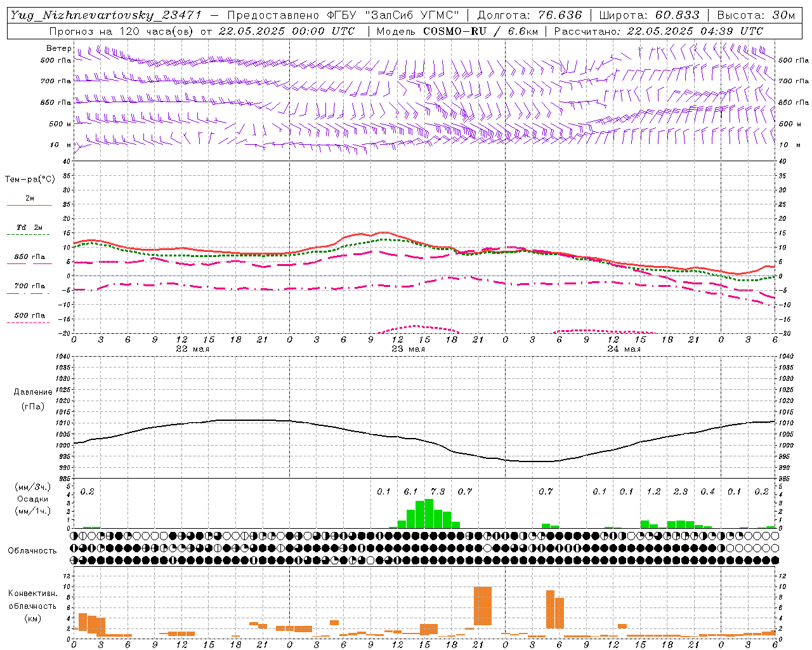This screenshot has height=650, width=812.
Task: Click the 23 мая date label
Action: pyautogui.click(x=408, y=349)
